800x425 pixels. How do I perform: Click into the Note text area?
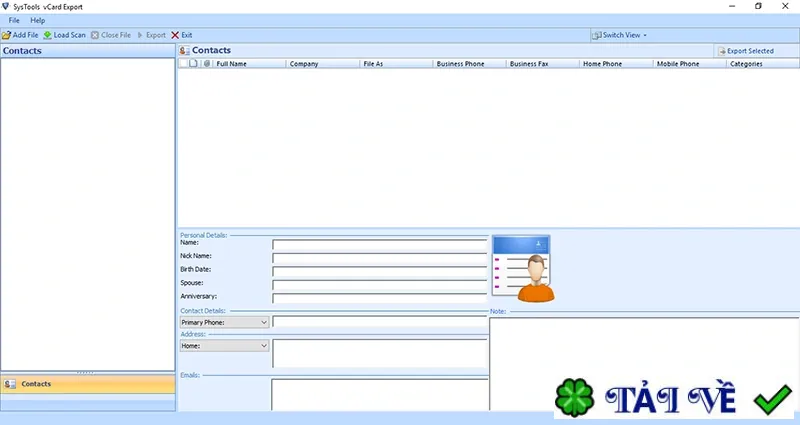(x=644, y=364)
